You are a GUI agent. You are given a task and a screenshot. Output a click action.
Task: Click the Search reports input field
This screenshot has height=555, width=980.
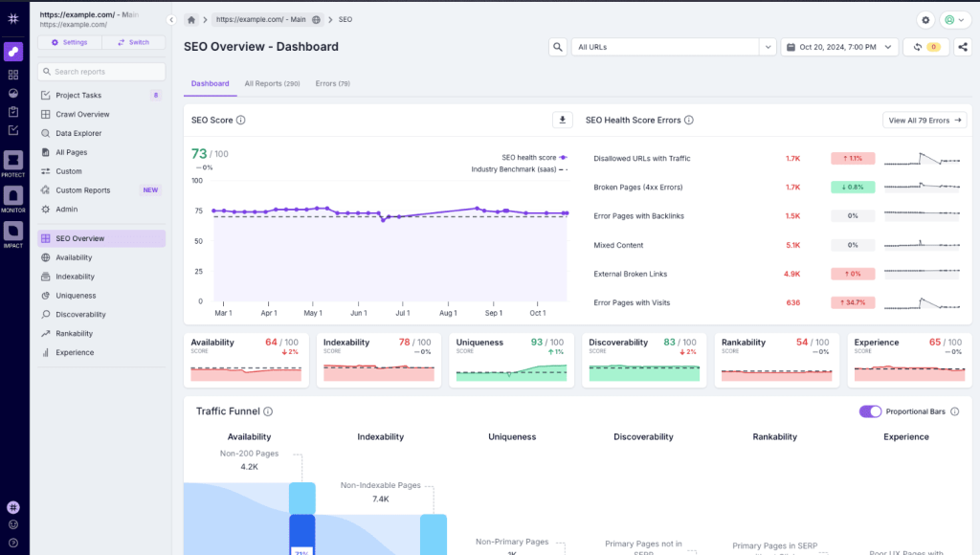pos(101,72)
